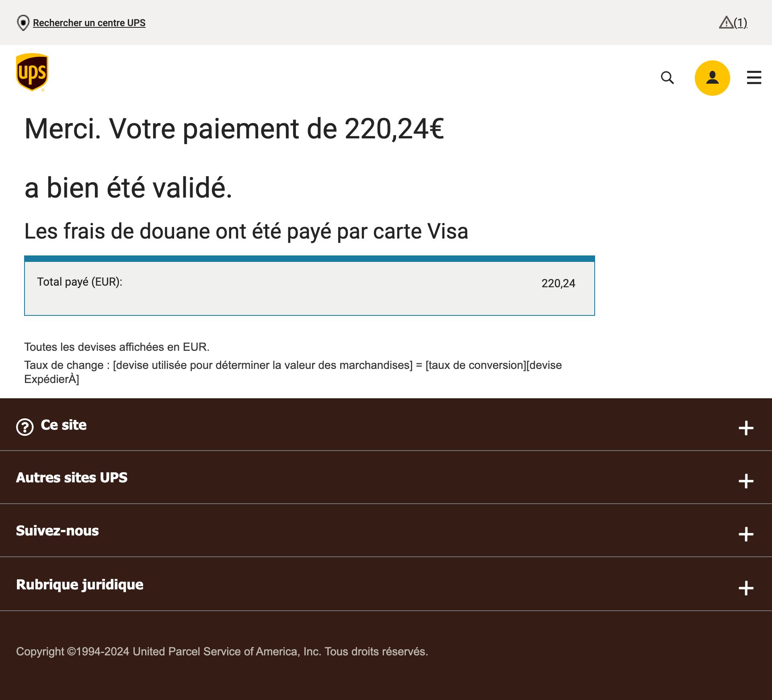This screenshot has height=700, width=772.
Task: Click the alert triangle warning icon
Action: (726, 23)
